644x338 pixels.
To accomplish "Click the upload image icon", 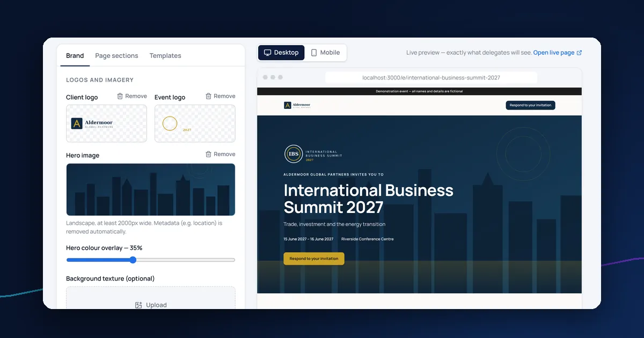I will (x=138, y=305).
